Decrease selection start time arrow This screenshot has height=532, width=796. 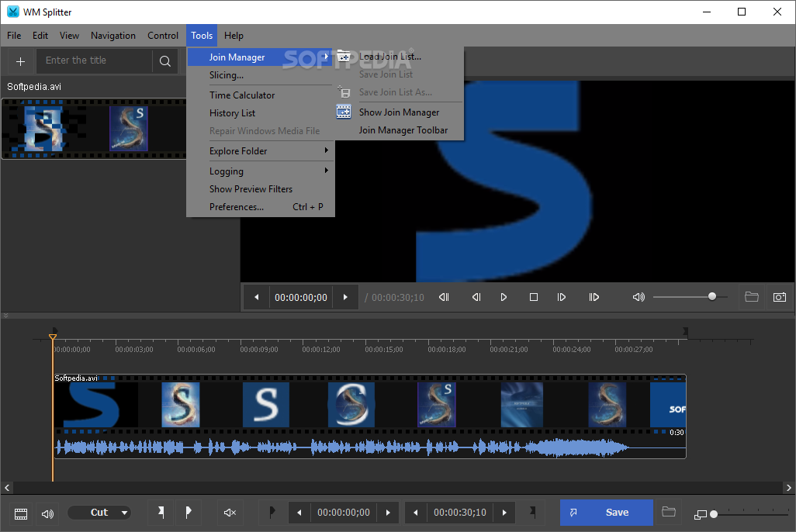(x=299, y=513)
